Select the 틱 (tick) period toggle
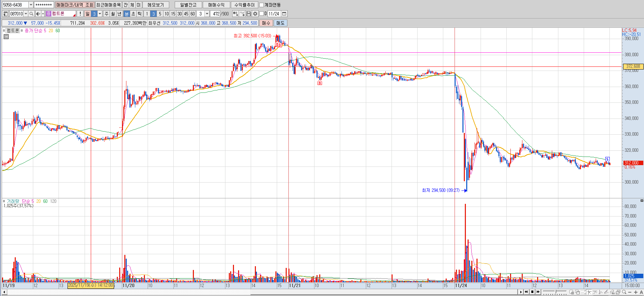The width and height of the screenshot is (644, 296). pos(140,14)
